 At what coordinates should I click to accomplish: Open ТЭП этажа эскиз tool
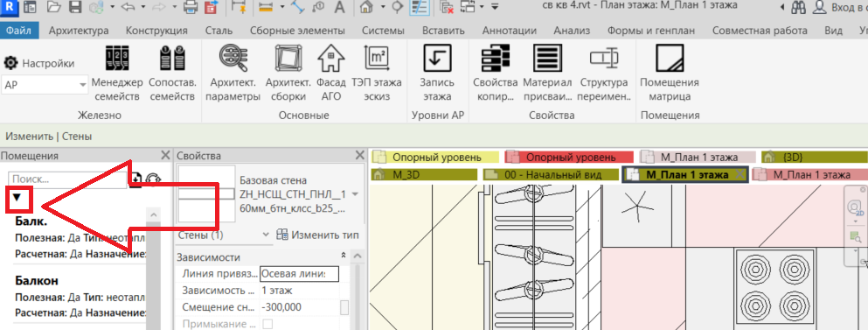click(377, 74)
